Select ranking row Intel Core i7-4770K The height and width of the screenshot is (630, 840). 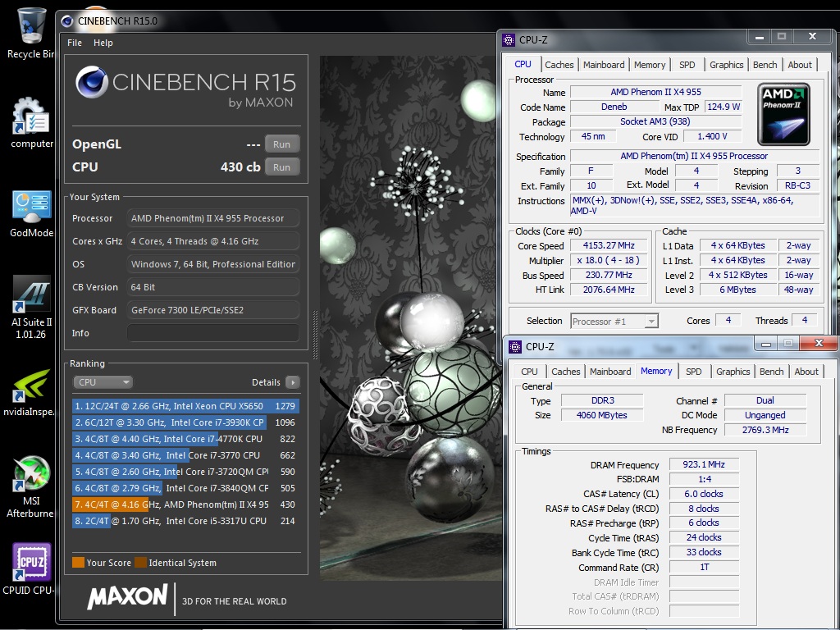186,439
